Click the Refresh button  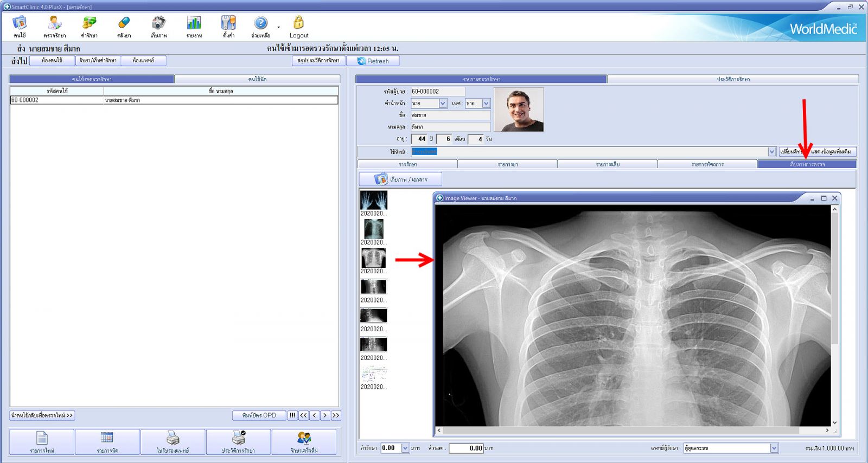373,61
